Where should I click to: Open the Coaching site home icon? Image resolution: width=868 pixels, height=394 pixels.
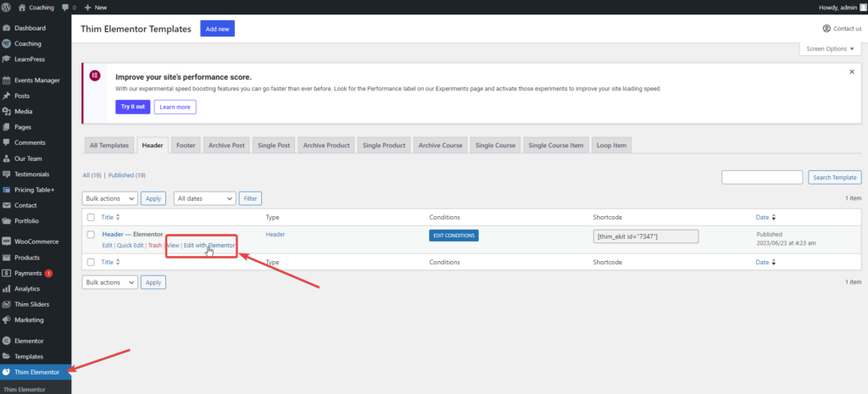click(22, 7)
